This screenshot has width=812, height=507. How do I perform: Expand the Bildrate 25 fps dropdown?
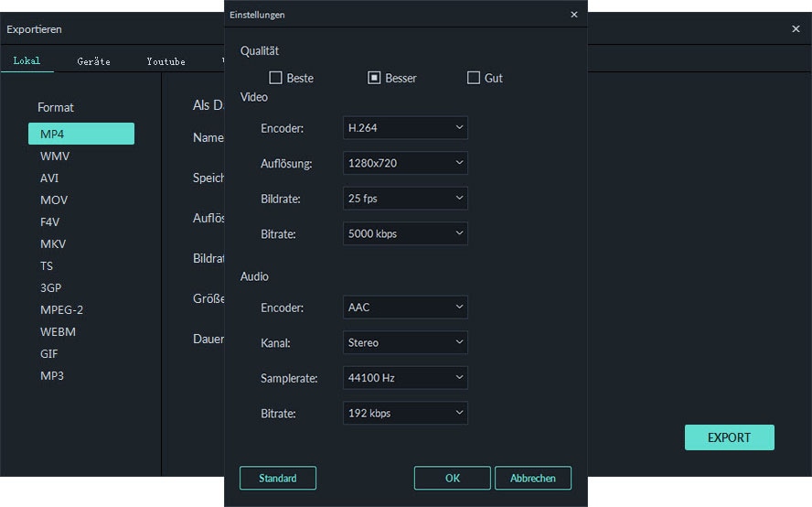pos(405,198)
